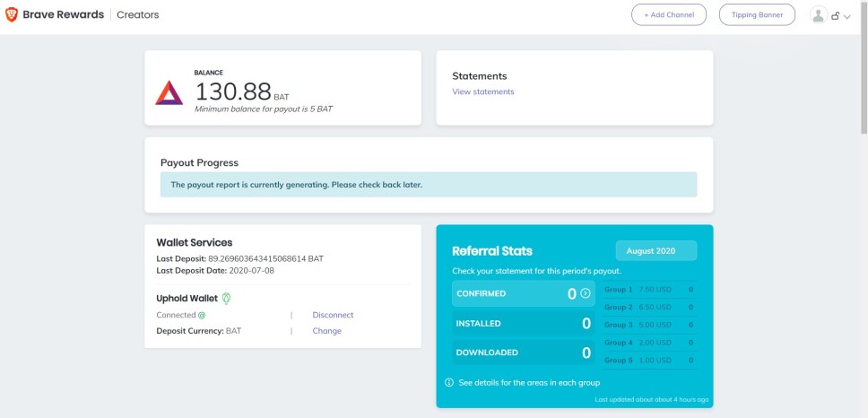Click the lock icon beside avatar

836,16
